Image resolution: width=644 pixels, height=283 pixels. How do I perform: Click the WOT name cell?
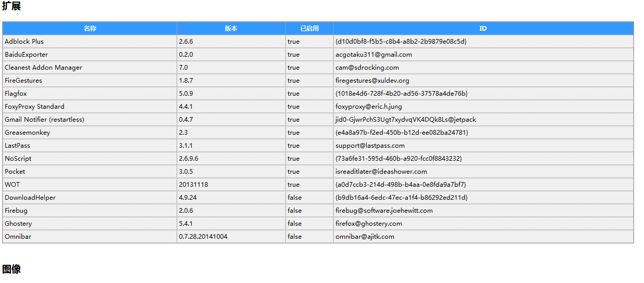[x=89, y=185]
